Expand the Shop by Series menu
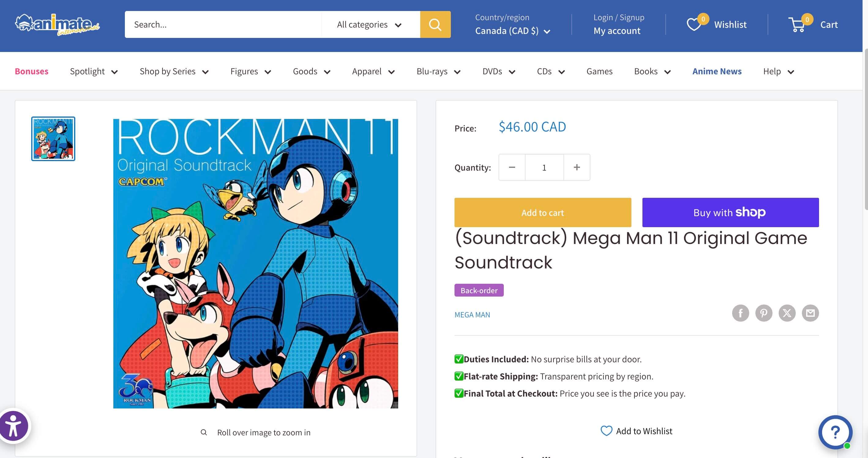The image size is (868, 458). (x=174, y=71)
